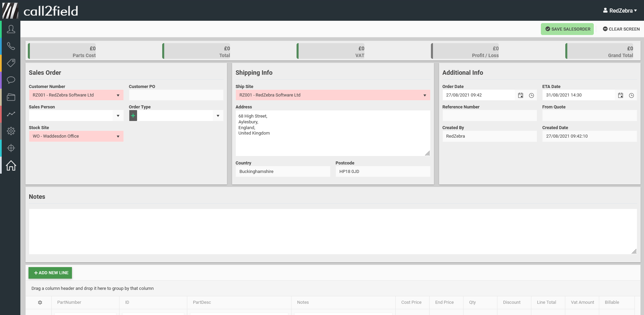Click into the Customer PO field
The image size is (644, 315).
click(x=176, y=95)
